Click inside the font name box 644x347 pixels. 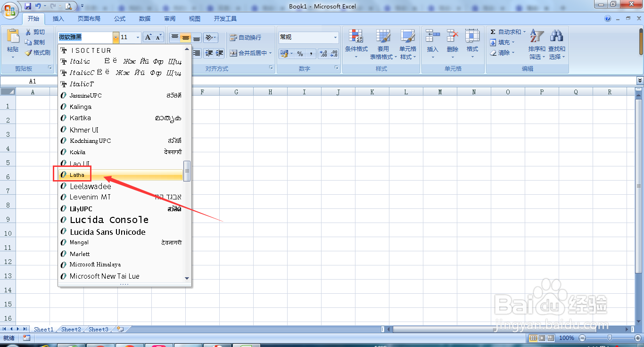tap(85, 37)
